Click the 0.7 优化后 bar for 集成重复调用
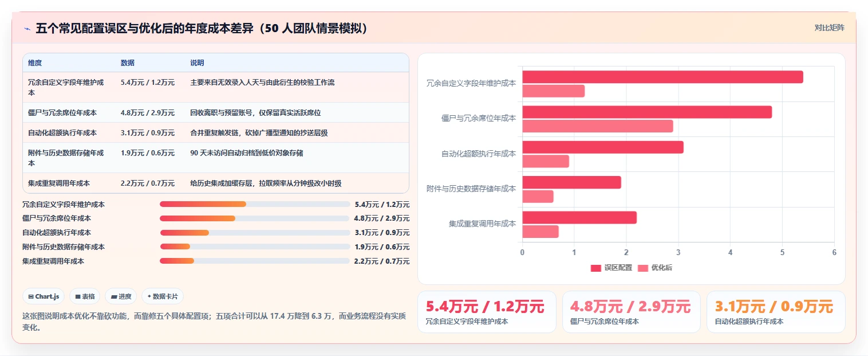Image resolution: width=868 pixels, height=356 pixels. (x=540, y=232)
